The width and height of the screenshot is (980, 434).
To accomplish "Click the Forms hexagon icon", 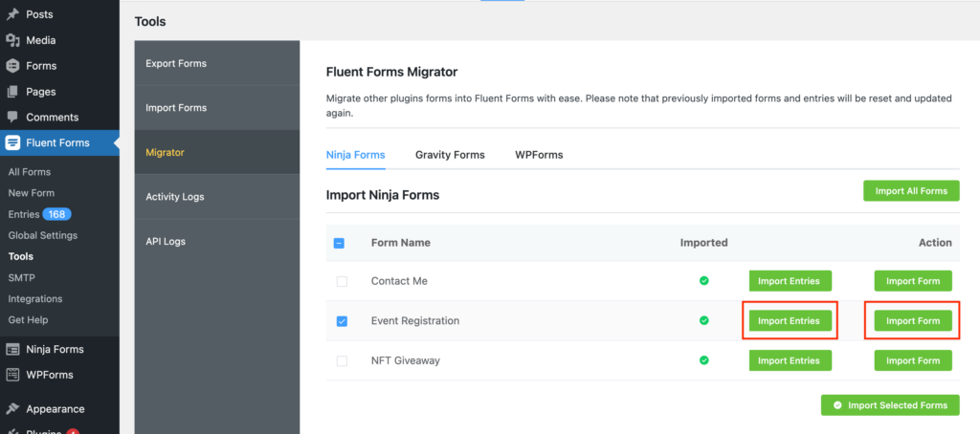I will [12, 66].
